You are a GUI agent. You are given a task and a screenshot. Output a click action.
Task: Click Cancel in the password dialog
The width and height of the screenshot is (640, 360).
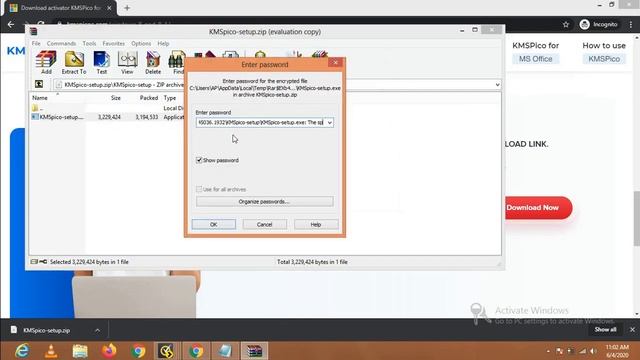[264, 224]
